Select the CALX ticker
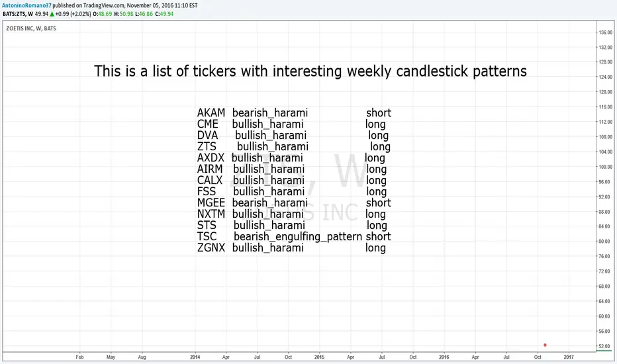617x364 pixels. coord(210,180)
